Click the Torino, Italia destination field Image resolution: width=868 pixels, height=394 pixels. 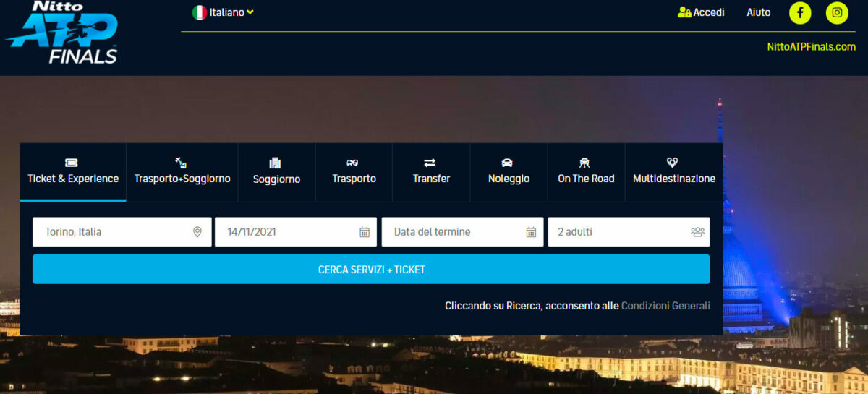tap(112, 232)
